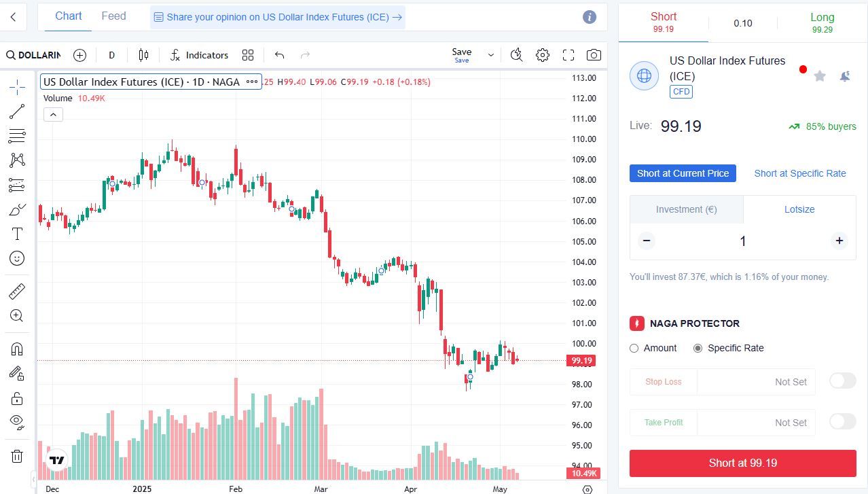Enable magnet mode for drawings
868x494 pixels.
pyautogui.click(x=16, y=349)
